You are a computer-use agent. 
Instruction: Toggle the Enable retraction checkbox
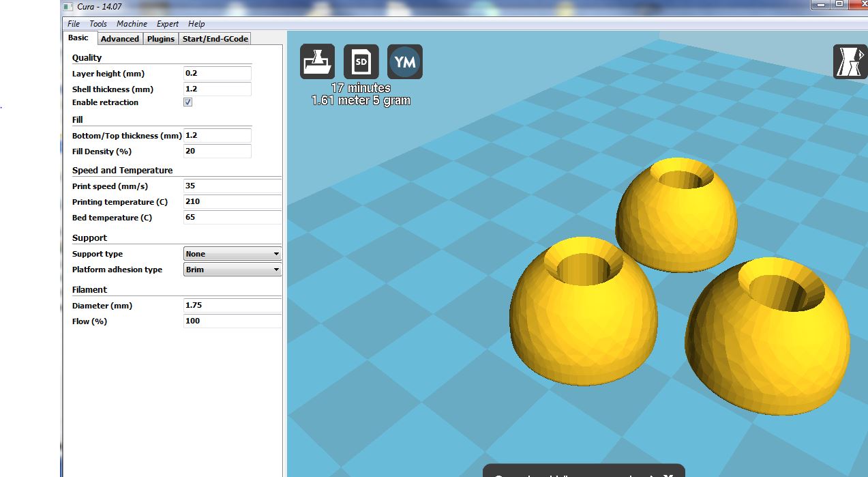tap(188, 102)
